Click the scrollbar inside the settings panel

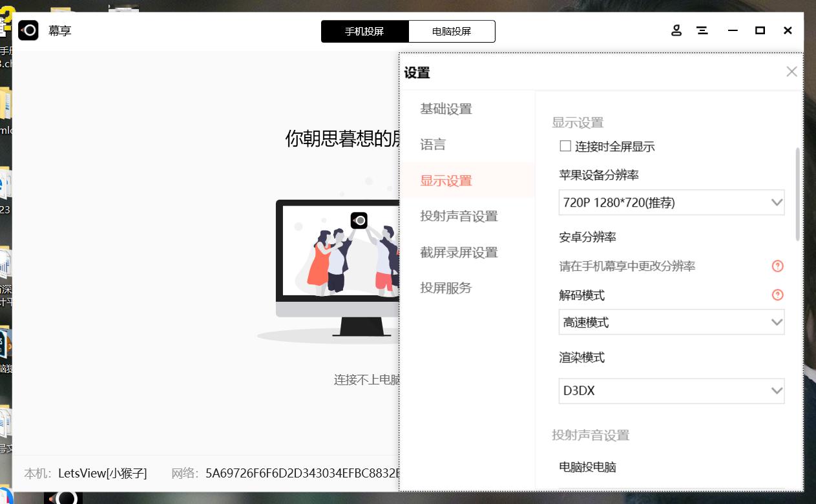[799, 181]
